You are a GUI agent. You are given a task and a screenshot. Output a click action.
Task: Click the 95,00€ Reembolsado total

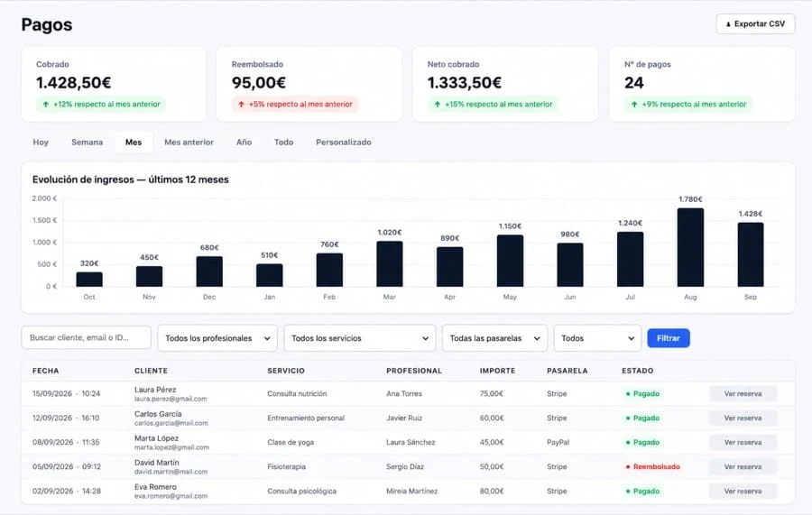[x=258, y=83]
